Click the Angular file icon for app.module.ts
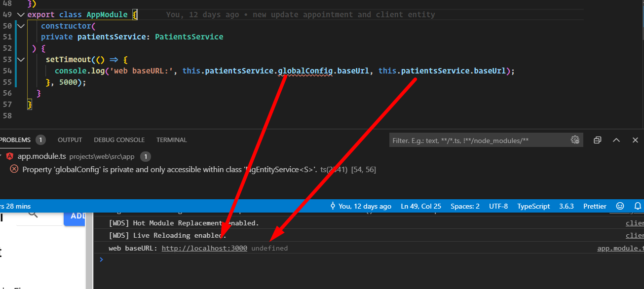The image size is (644, 289). (x=10, y=156)
